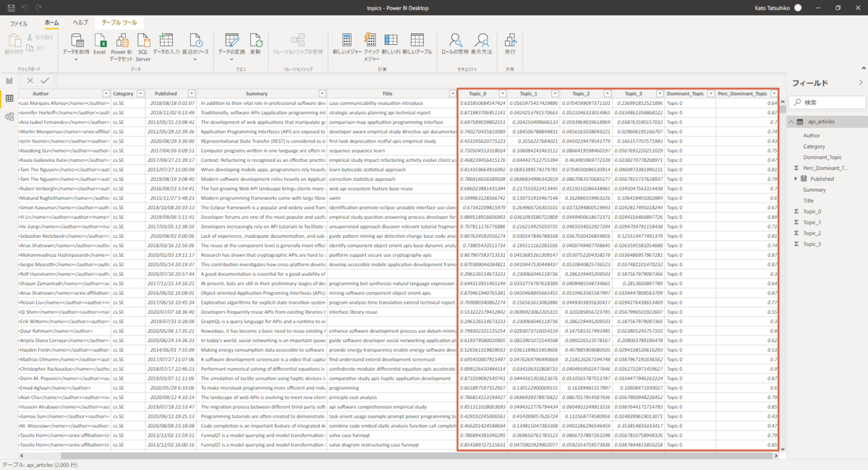Select the Summary field in Fields pane

(x=814, y=189)
